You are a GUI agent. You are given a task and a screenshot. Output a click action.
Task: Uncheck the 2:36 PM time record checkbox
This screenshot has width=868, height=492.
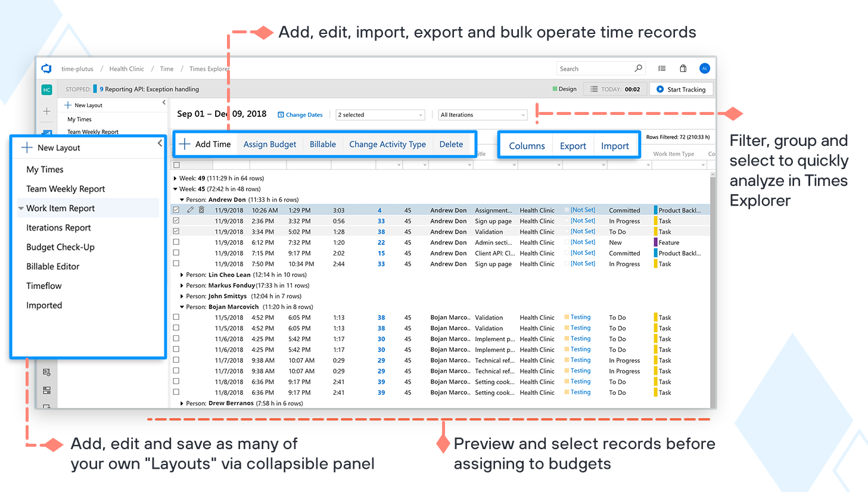point(176,220)
